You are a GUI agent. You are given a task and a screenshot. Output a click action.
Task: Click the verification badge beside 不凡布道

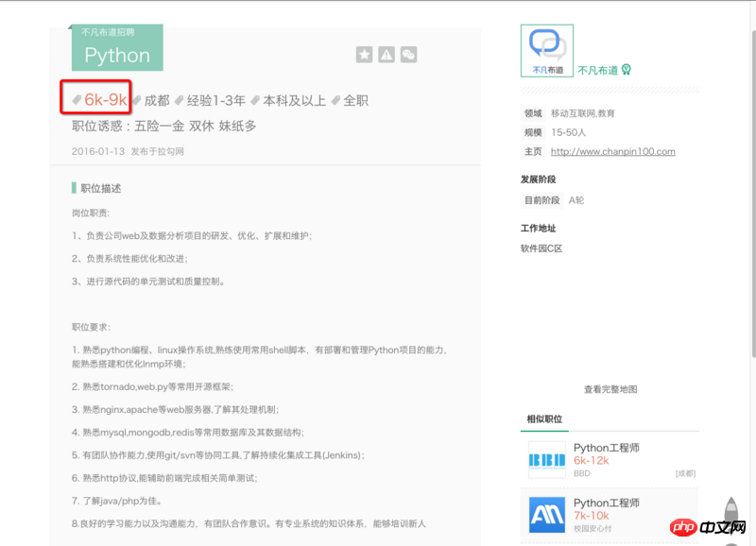click(x=626, y=70)
